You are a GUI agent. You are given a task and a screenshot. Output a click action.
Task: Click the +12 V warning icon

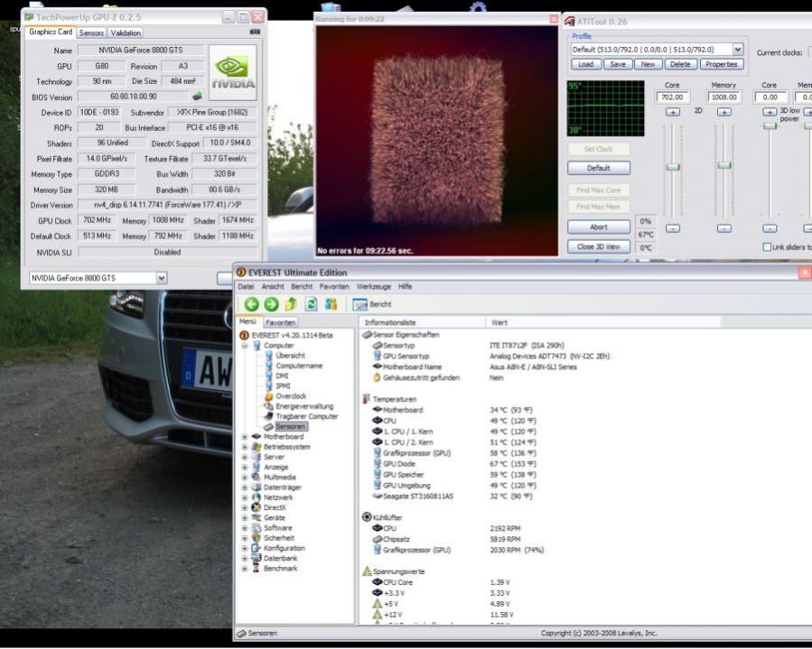[377, 615]
